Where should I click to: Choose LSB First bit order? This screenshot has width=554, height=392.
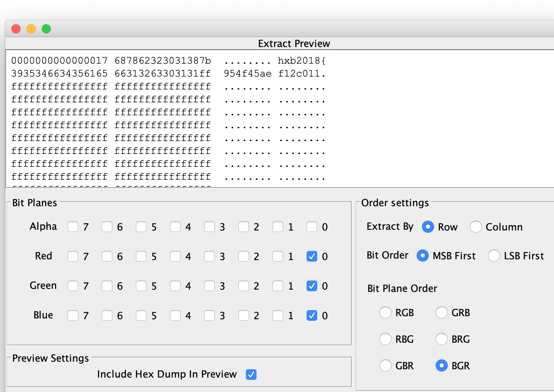click(x=494, y=256)
